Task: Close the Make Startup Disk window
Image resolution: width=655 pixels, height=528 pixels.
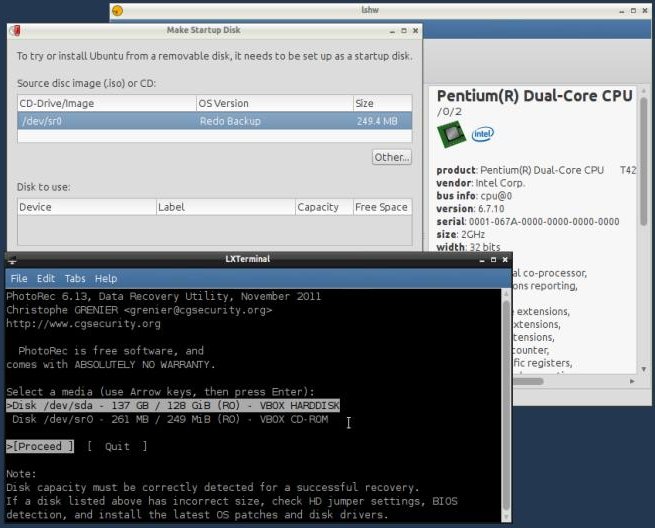Action: 415,30
